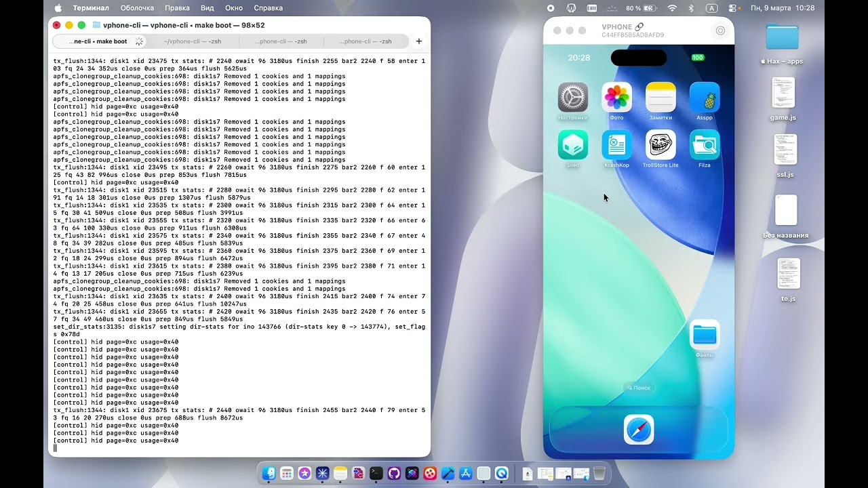
Task: Launch TrollStore Lite on the phone
Action: click(660, 145)
